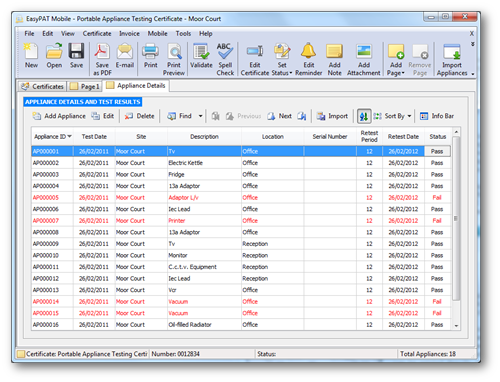Click Oil-filled Radiator description cell
The width and height of the screenshot is (500, 382).
pos(204,325)
